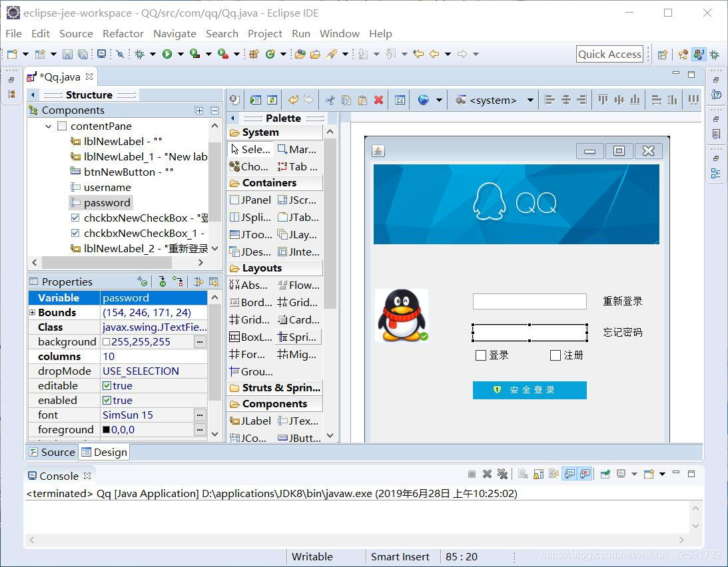Open the globe icon dropdown arrow

click(439, 100)
